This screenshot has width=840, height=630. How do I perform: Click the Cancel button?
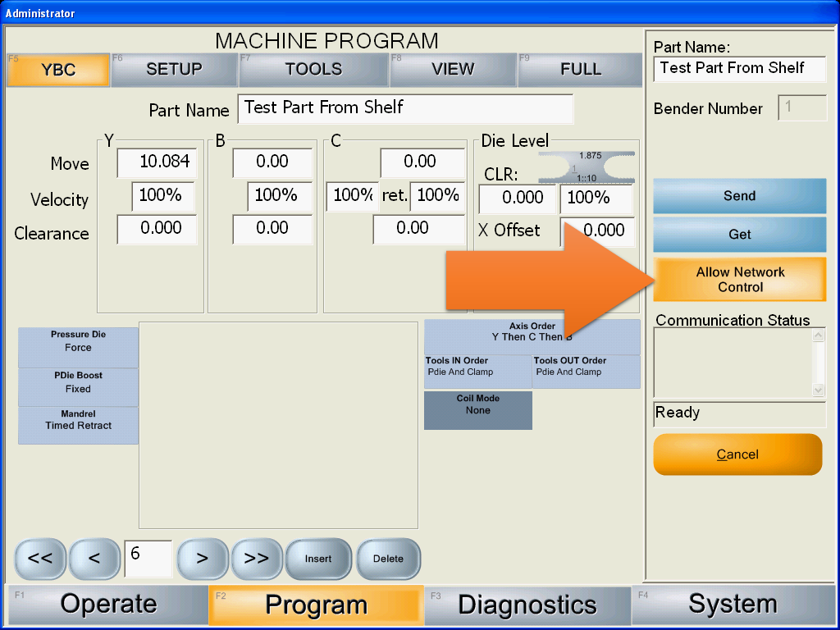pyautogui.click(x=737, y=454)
